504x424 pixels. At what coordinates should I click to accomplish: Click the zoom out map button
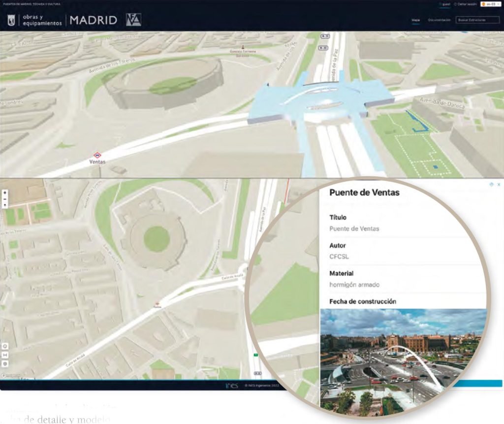4,198
